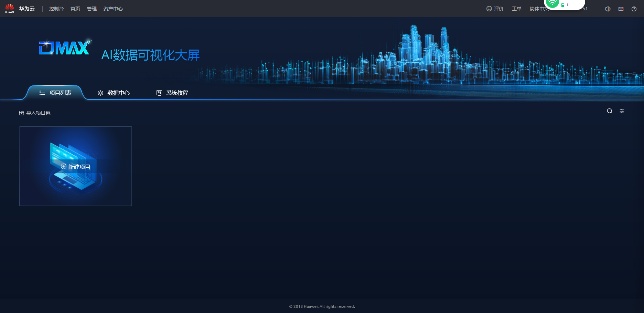Click the 2018 Huawei copyright footer text
This screenshot has height=313, width=644.
(322, 306)
